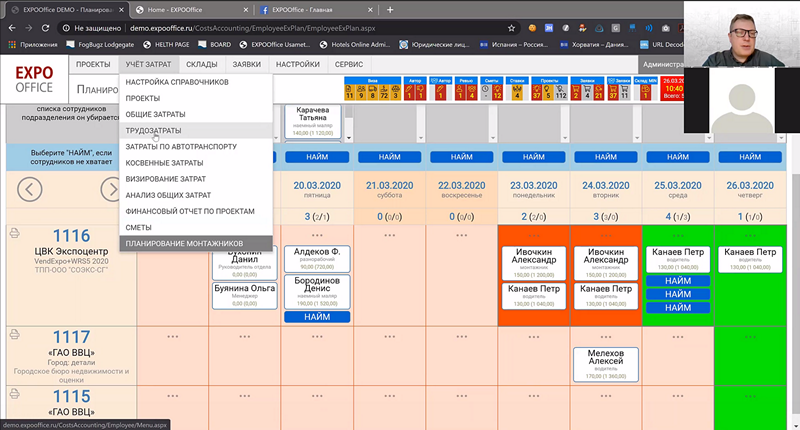The image size is (800, 430).
Task: Click the Заявки cart icon showing 21
Action: pos(598,92)
